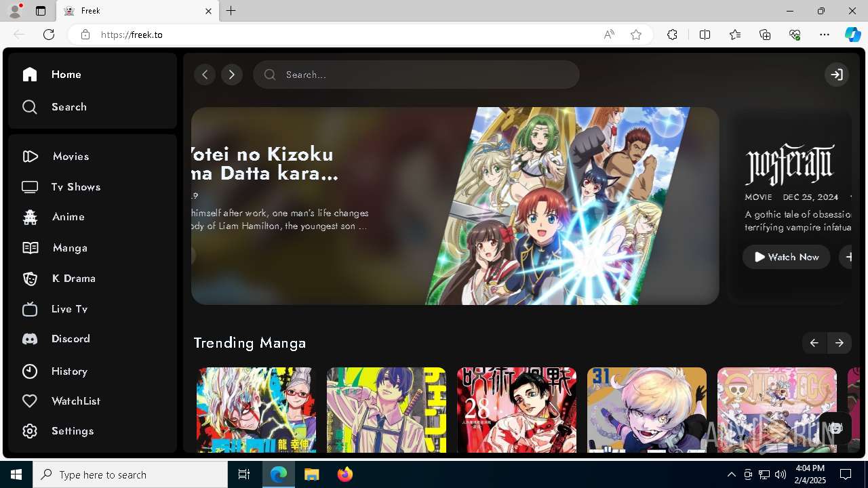Open the Manga book icon

[30, 248]
